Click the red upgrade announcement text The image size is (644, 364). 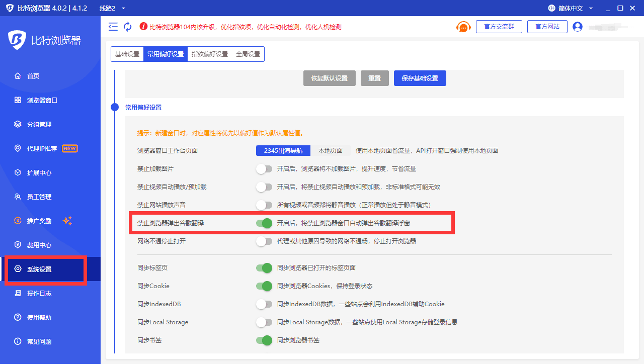(246, 27)
